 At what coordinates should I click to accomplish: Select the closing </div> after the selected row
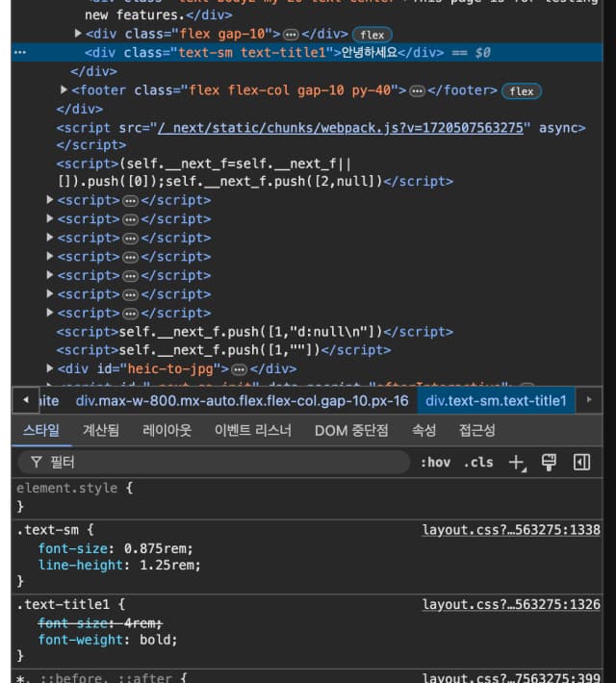pyautogui.click(x=93, y=71)
